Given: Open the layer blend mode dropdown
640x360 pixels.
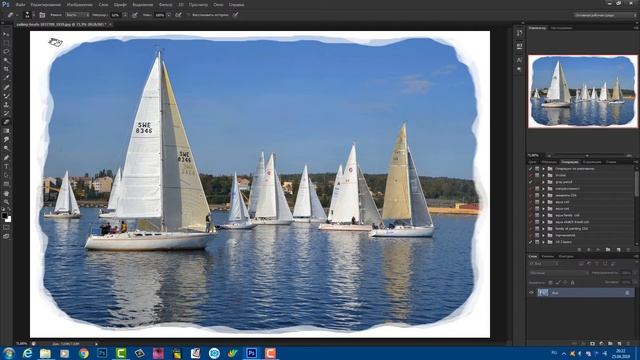Looking at the screenshot, I should (x=559, y=273).
